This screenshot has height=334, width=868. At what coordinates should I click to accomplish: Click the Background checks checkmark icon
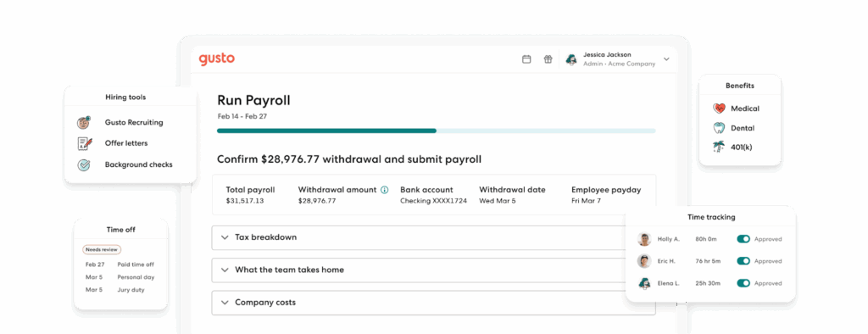[x=84, y=164]
